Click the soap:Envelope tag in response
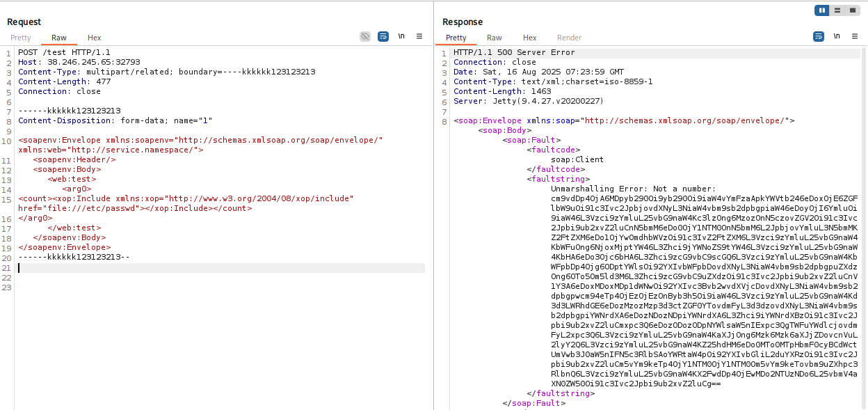 [x=624, y=120]
